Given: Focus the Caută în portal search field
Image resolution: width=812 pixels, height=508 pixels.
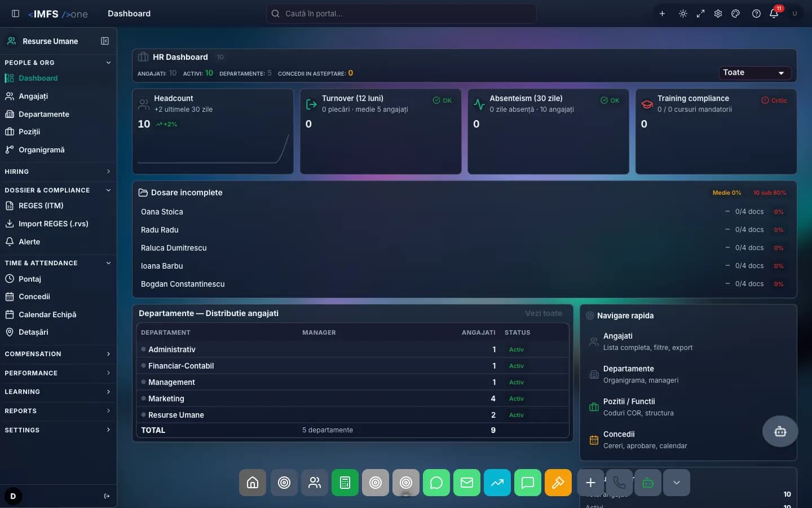Looking at the screenshot, I should point(401,14).
